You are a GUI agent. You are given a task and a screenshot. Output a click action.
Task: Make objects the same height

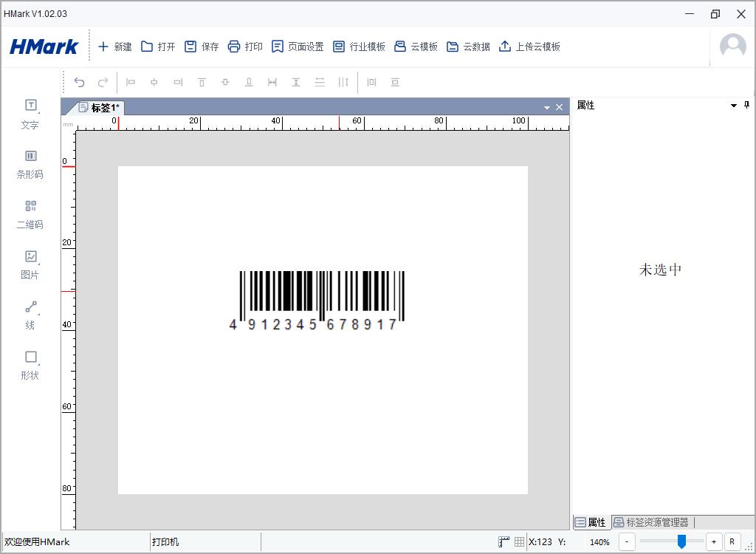296,82
